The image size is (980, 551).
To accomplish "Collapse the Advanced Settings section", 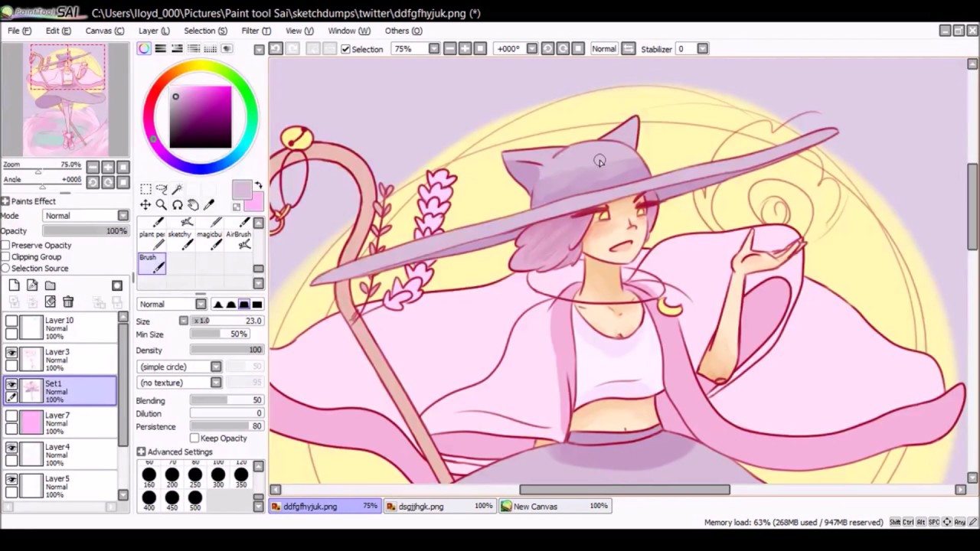I will point(141,452).
